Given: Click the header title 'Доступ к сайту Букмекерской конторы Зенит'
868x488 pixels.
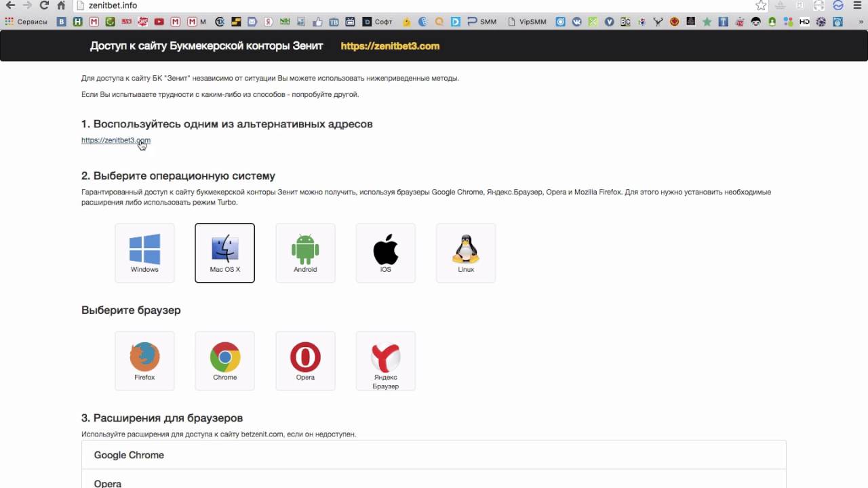Looking at the screenshot, I should pos(206,46).
